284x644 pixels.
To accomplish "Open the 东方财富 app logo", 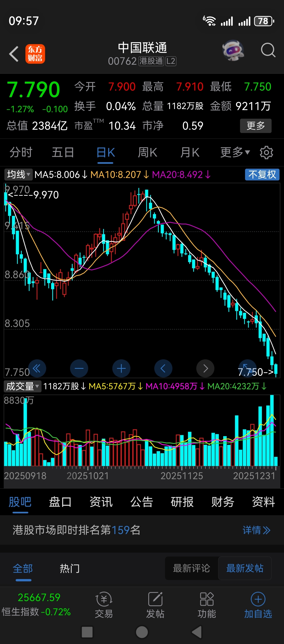I will [35, 54].
